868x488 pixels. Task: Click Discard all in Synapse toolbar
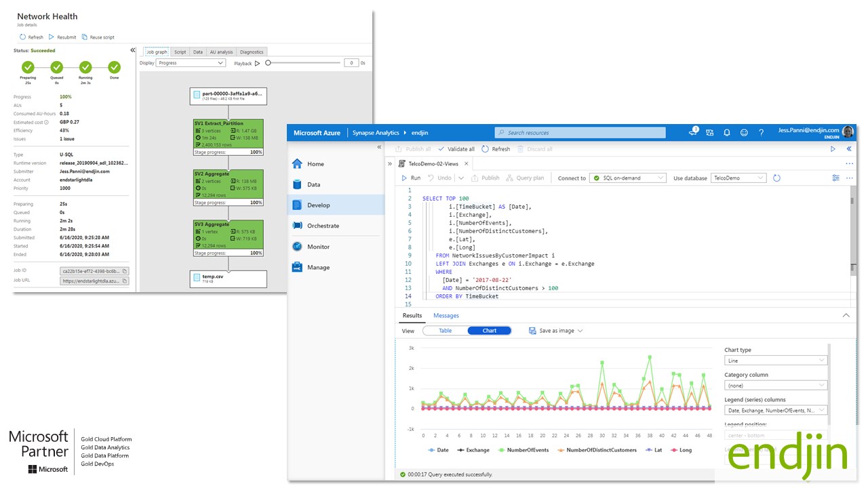pyautogui.click(x=534, y=149)
